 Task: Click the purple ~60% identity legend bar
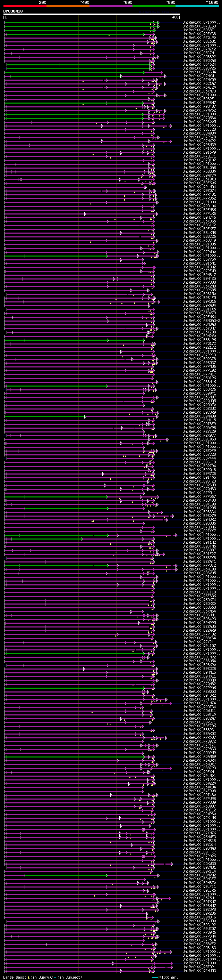point(111,6)
